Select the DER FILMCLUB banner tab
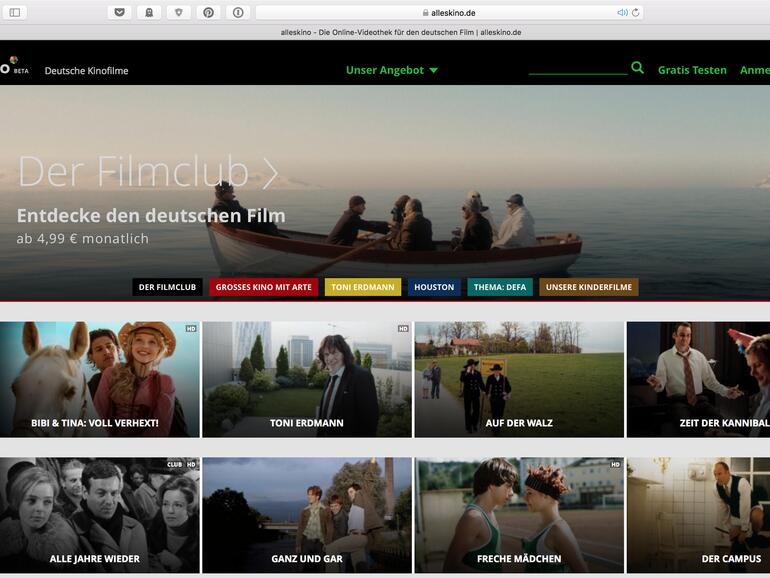This screenshot has height=578, width=770. pyautogui.click(x=167, y=287)
